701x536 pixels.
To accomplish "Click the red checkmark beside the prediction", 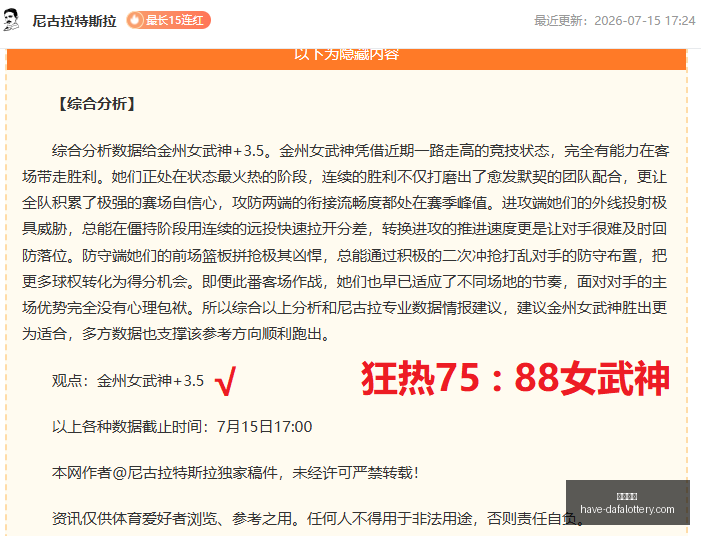I will [225, 381].
